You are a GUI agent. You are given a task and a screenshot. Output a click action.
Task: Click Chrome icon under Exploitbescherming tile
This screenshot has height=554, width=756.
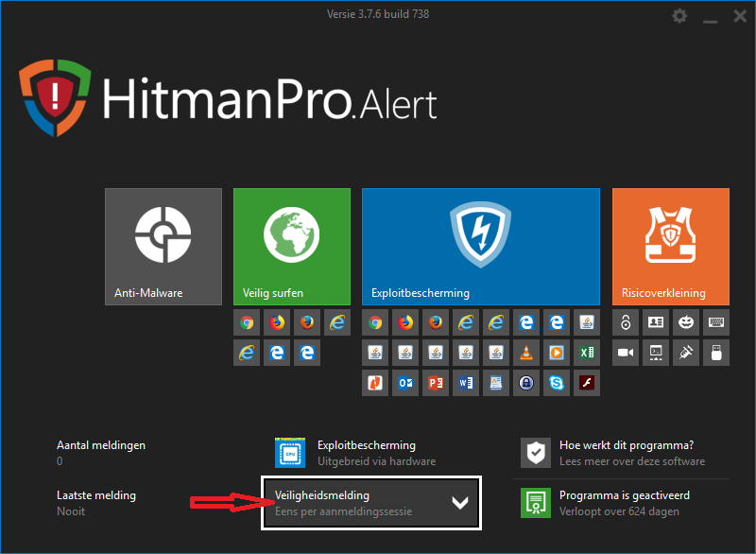point(375,322)
